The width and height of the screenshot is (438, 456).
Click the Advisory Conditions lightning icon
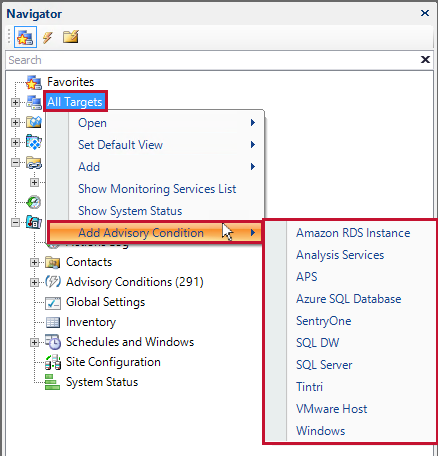pyautogui.click(x=53, y=282)
